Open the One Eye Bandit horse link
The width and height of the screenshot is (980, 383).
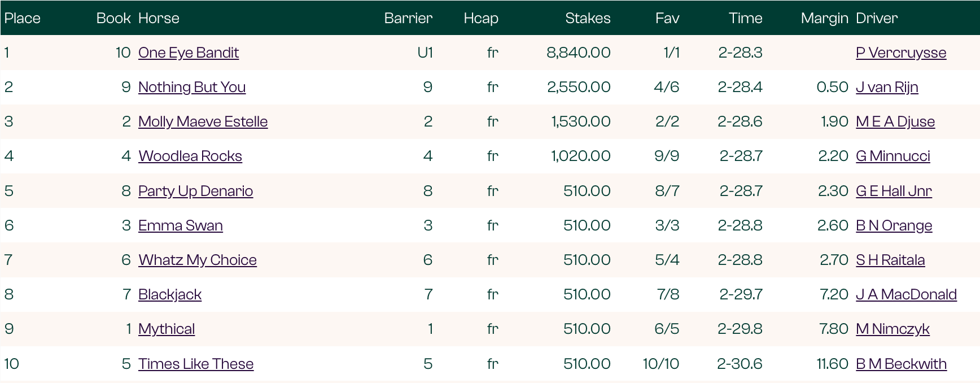189,53
